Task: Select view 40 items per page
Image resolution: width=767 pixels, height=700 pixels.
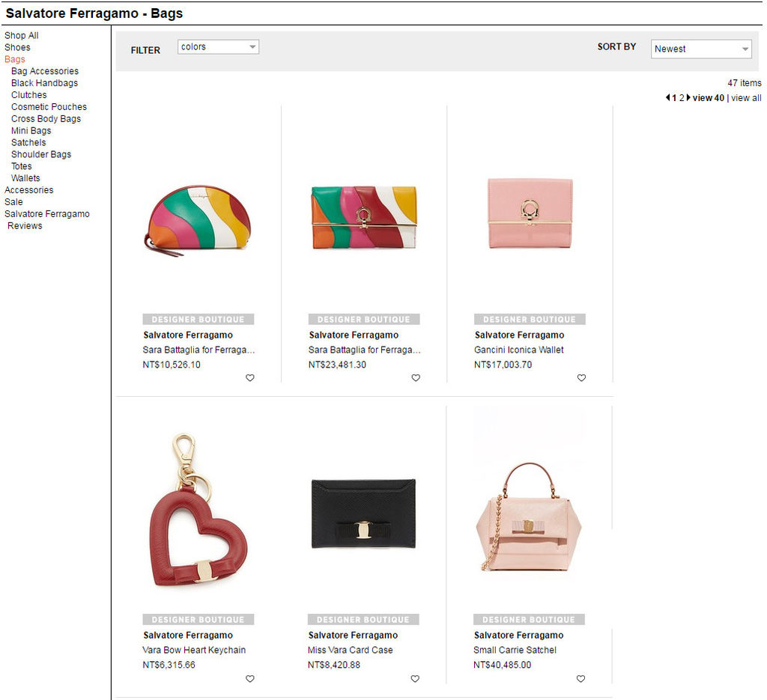Action: pyautogui.click(x=709, y=98)
